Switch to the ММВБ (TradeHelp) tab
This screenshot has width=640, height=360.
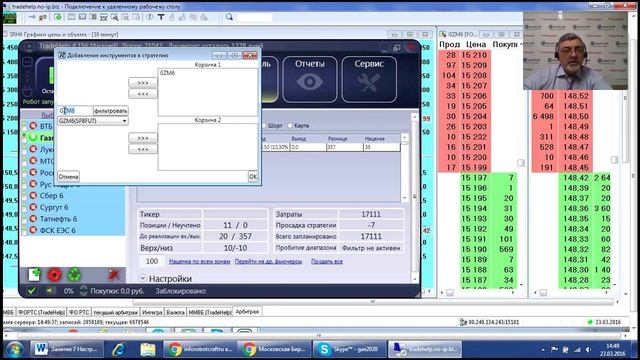(x=210, y=312)
